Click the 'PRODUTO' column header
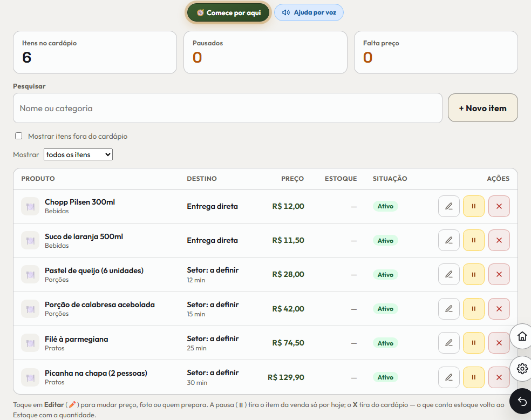Viewport: 531px width, 420px height. pyautogui.click(x=38, y=179)
